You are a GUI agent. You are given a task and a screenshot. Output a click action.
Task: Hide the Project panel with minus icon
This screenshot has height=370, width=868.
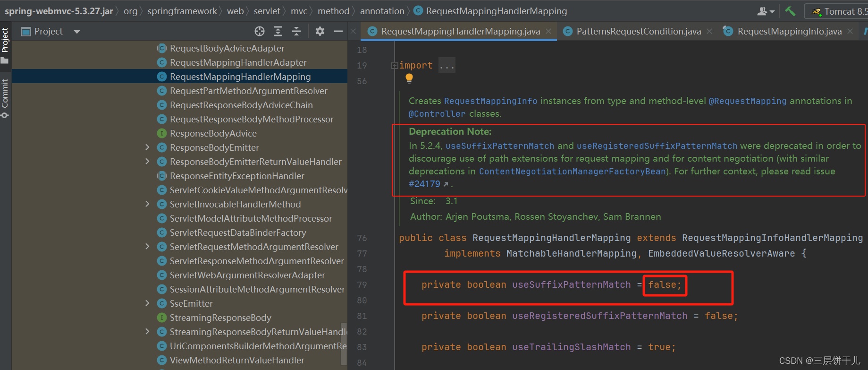[338, 31]
